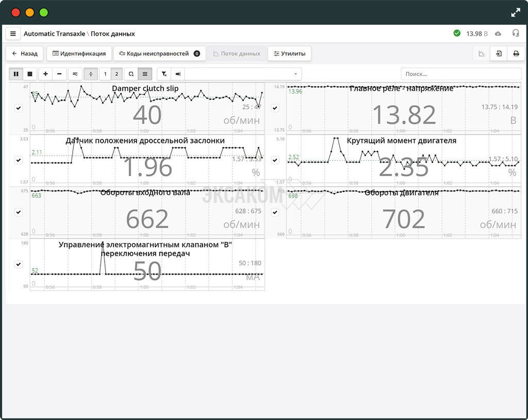528x420 pixels.
Task: Open the Коды неисправностей tab
Action: pyautogui.click(x=159, y=54)
